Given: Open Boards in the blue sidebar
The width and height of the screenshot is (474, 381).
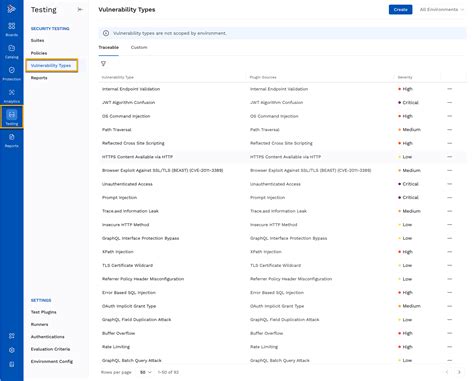Looking at the screenshot, I should point(12,29).
